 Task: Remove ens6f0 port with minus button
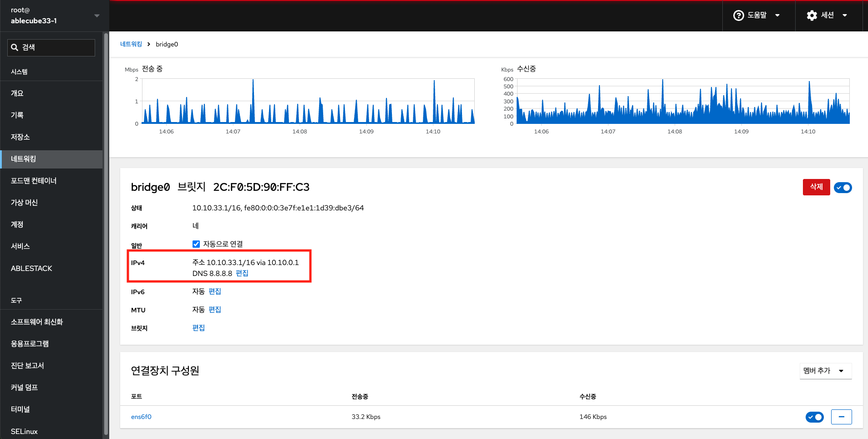tap(841, 417)
